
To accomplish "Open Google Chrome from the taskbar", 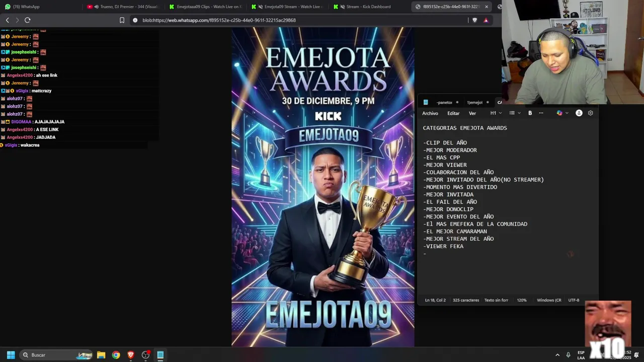I will click(116, 355).
